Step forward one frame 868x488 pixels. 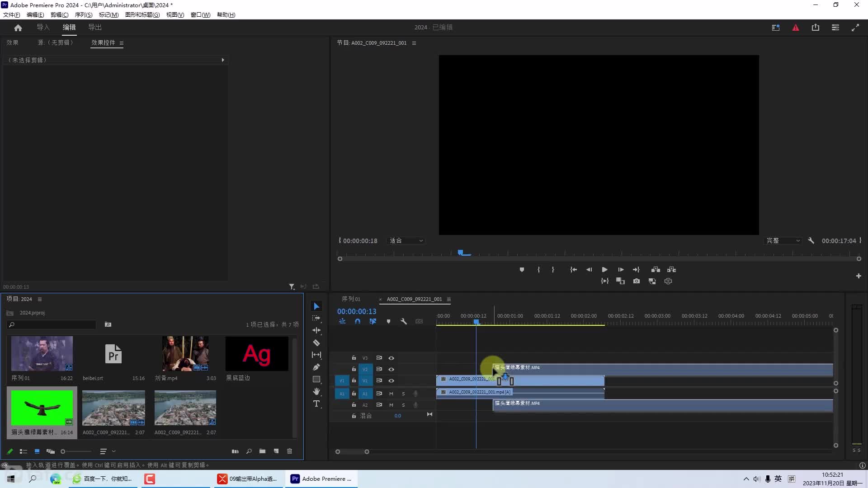click(621, 269)
